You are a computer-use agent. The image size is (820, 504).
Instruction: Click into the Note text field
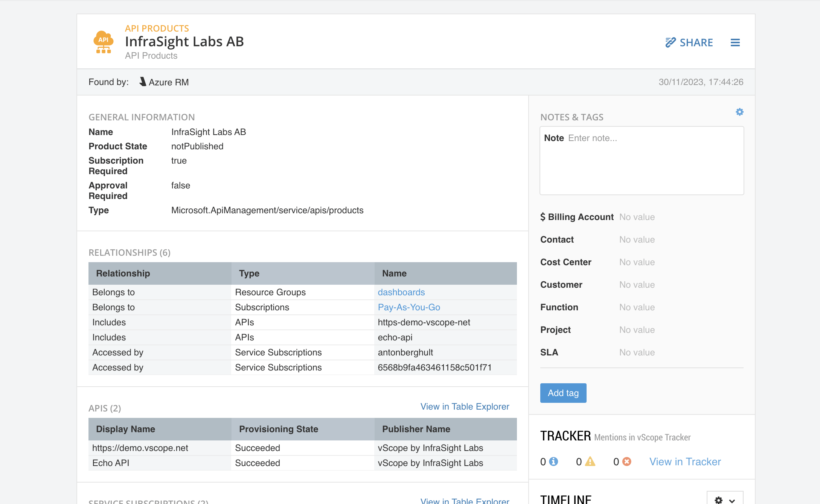pyautogui.click(x=642, y=161)
